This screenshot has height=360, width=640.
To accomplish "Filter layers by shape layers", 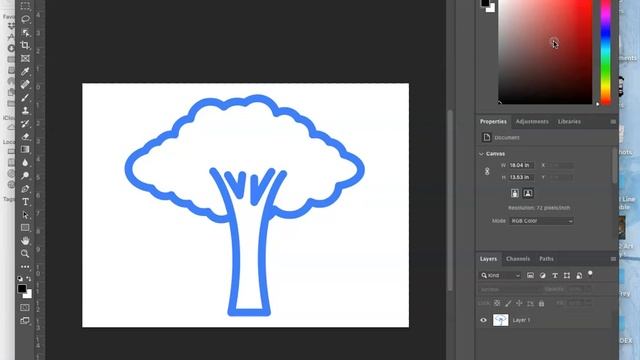I will coord(567,276).
